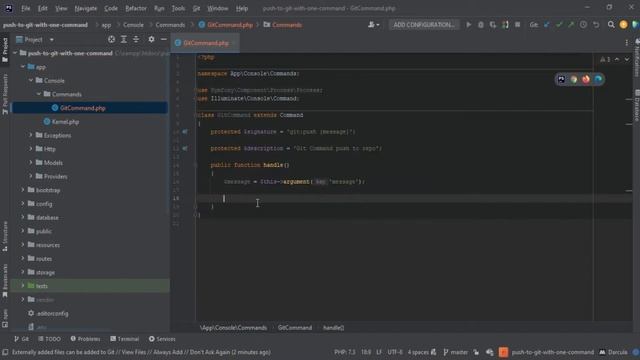Go to previous highlighted problem arrow
The height and width of the screenshot is (360, 640).
click(x=617, y=60)
